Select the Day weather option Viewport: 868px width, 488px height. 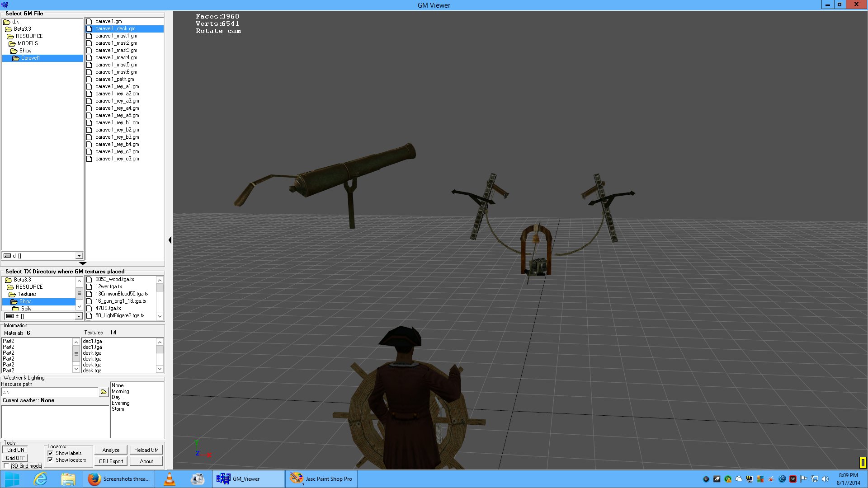tap(116, 398)
